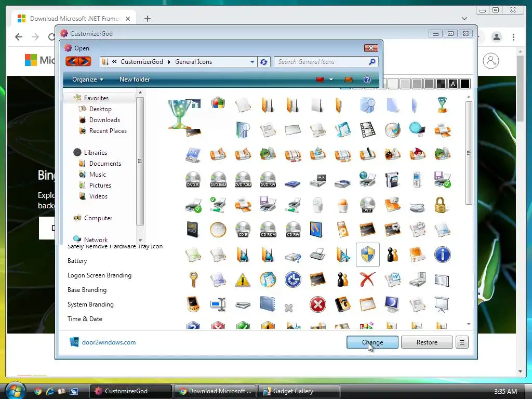532x399 pixels.
Task: Click the Restore button
Action: coord(427,342)
